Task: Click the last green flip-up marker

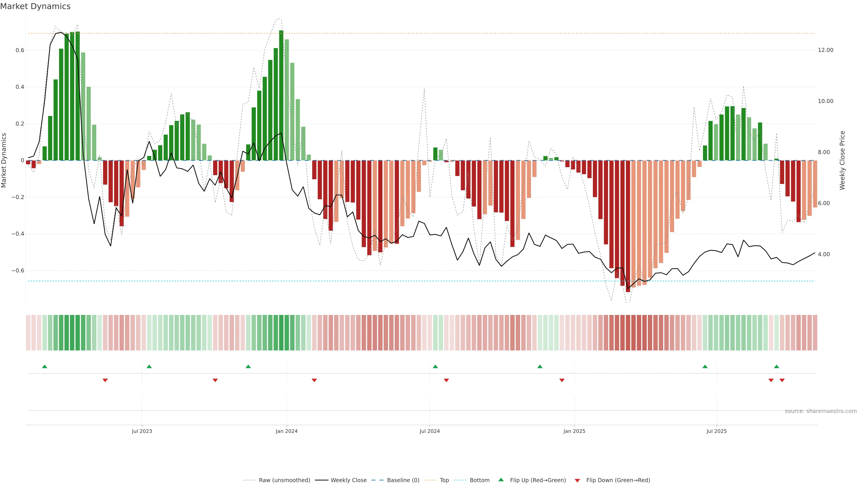Action: pos(776,366)
